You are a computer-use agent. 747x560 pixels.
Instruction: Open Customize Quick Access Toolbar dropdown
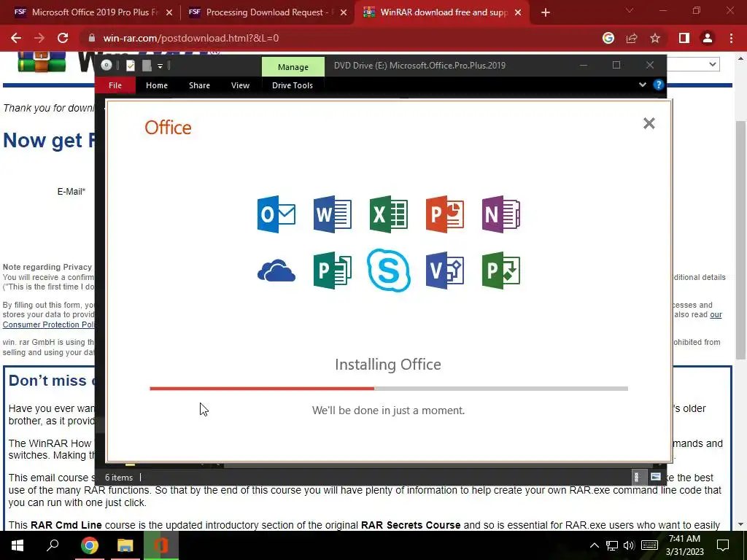point(160,66)
